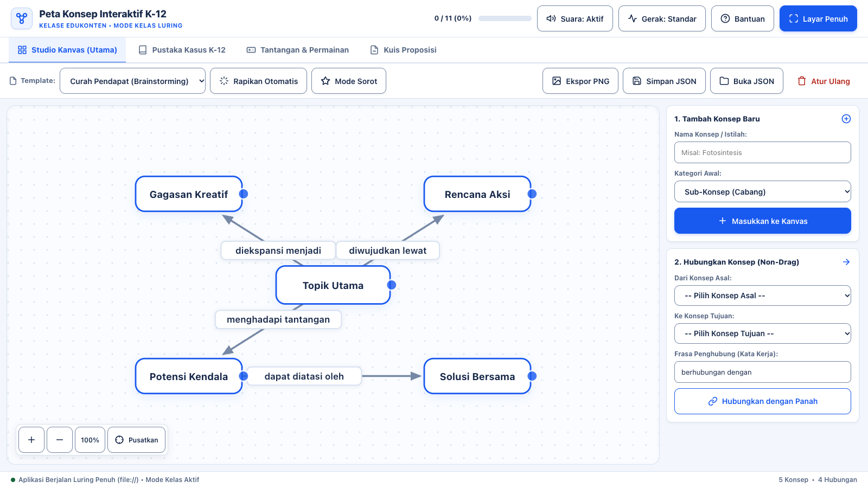Click the Frasa Penghubung input field
Viewport: 868px width, 488px height.
[x=763, y=372]
